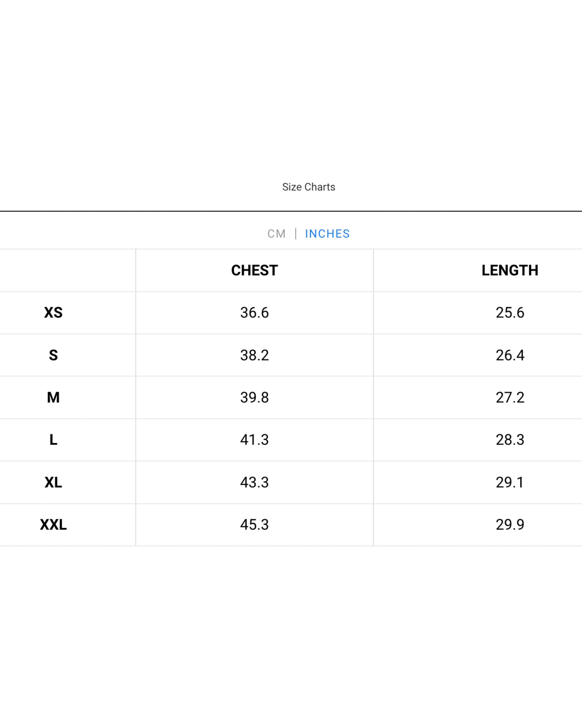582x728 pixels.
Task: Click the Size Charts heading
Action: coord(309,187)
